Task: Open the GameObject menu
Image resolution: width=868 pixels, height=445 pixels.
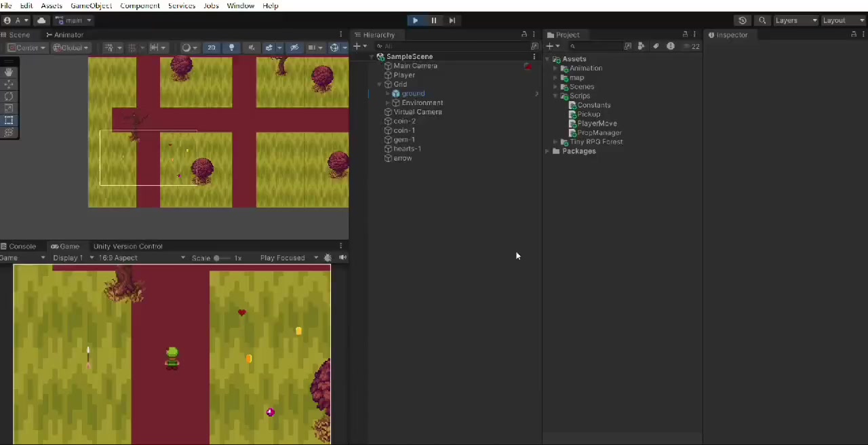Action: [x=91, y=5]
